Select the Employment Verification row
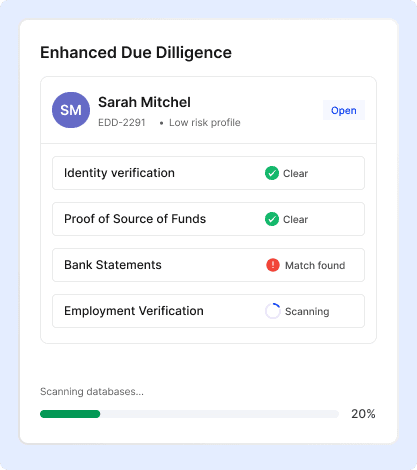Viewport: 417px width, 470px height. click(x=208, y=311)
